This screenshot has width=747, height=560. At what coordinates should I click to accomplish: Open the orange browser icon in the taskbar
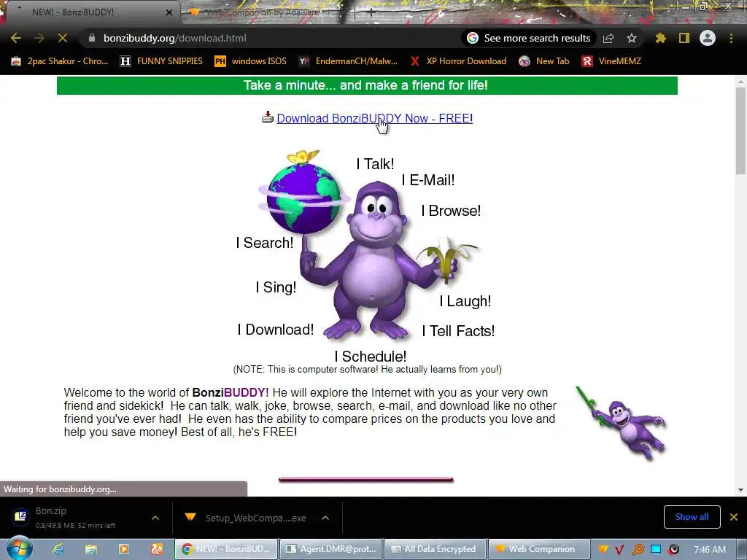pyautogui.click(x=156, y=549)
